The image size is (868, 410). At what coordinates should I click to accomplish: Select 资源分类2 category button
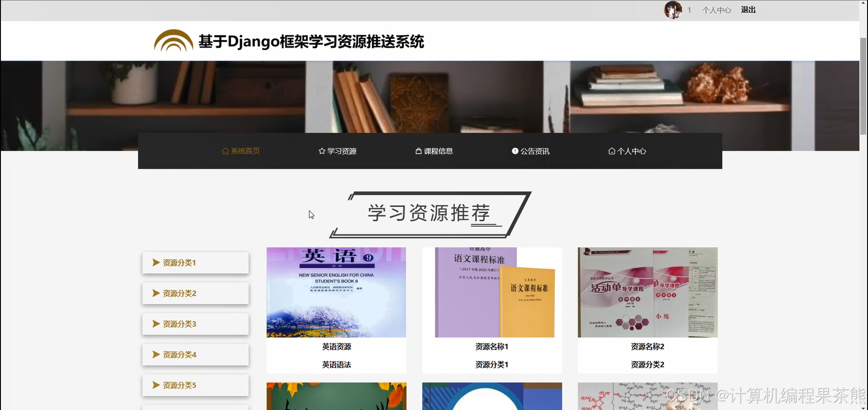tap(196, 293)
